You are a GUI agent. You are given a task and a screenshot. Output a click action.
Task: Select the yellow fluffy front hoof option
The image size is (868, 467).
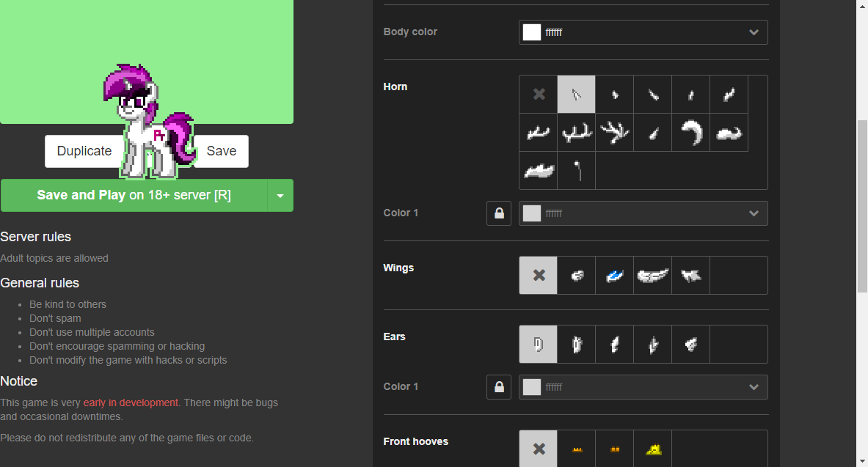653,449
